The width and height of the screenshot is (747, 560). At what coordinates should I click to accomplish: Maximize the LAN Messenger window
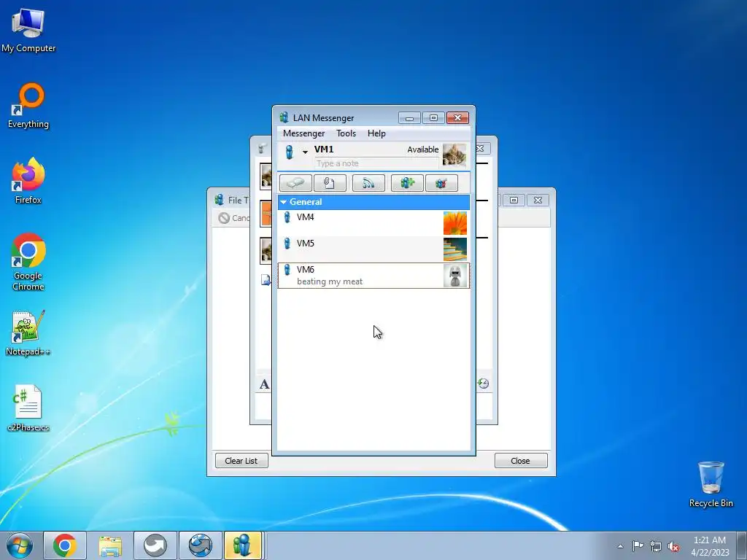(x=433, y=117)
